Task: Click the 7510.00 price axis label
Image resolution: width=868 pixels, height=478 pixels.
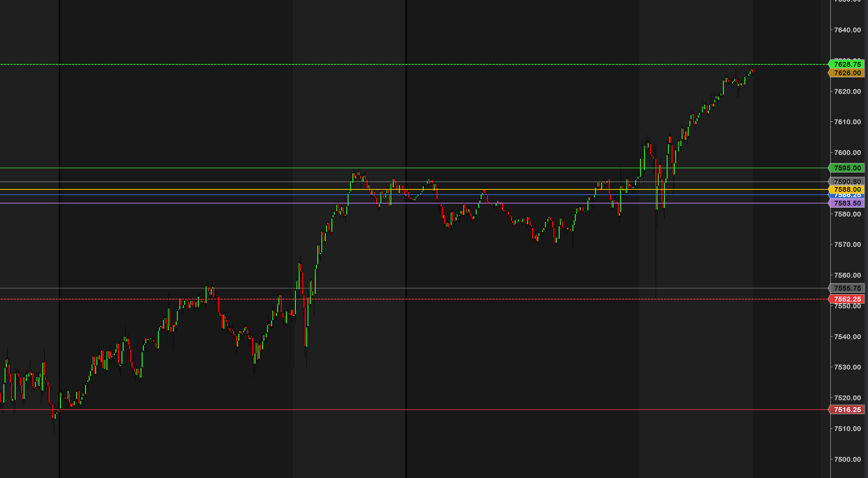Action: pos(847,429)
